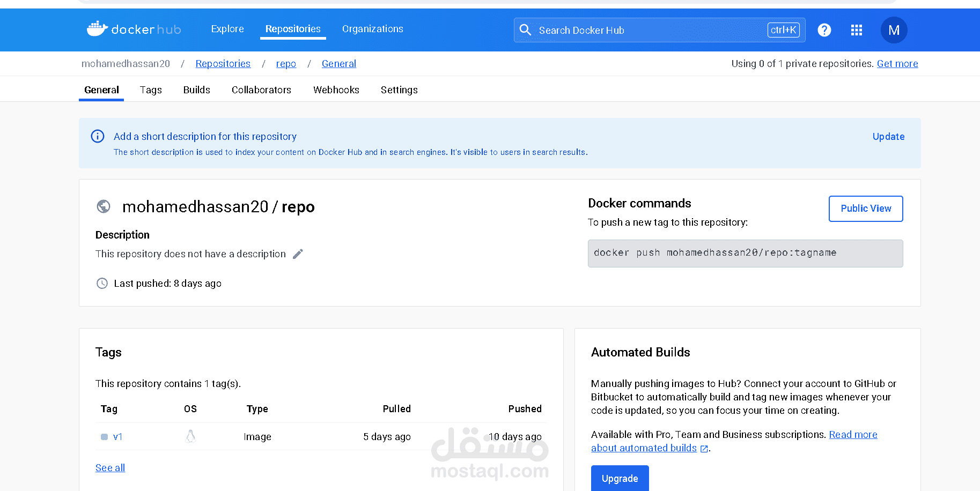Edit description with the pencil icon
The image size is (980, 491).
(298, 254)
